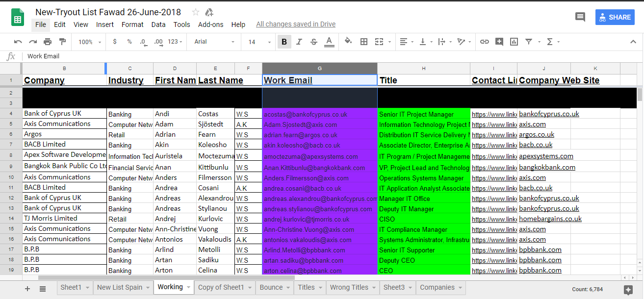Open the text color picker

point(329,42)
